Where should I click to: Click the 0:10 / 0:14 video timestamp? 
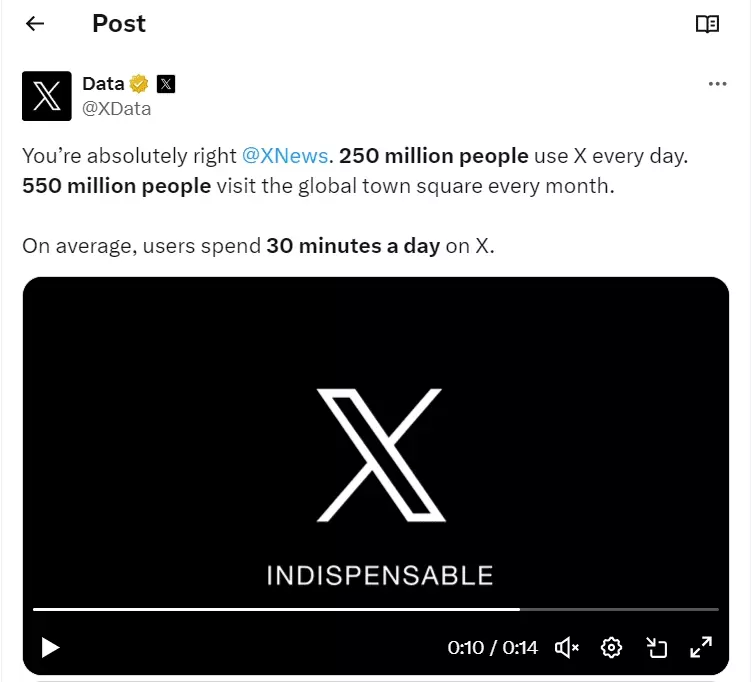492,648
